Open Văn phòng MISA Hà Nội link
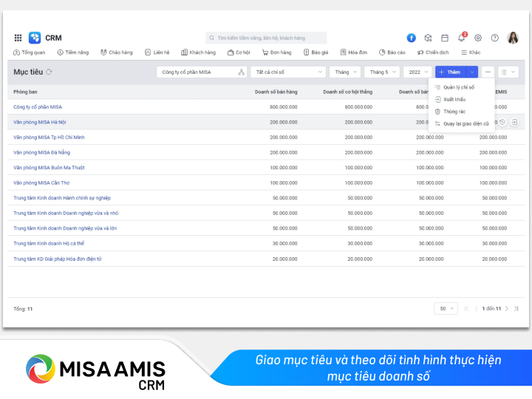The height and width of the screenshot is (399, 532). (40, 122)
